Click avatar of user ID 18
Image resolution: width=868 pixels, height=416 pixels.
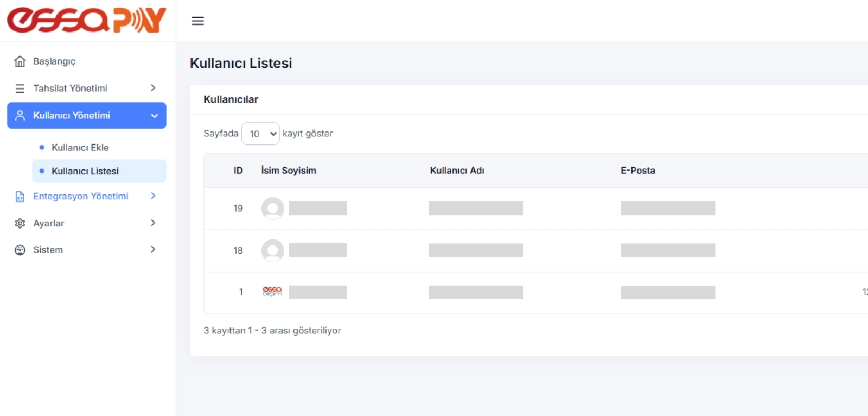tap(272, 250)
